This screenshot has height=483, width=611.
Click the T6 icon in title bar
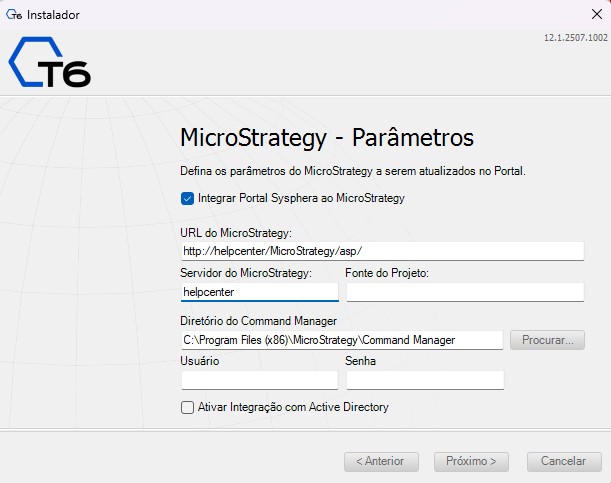(x=14, y=15)
